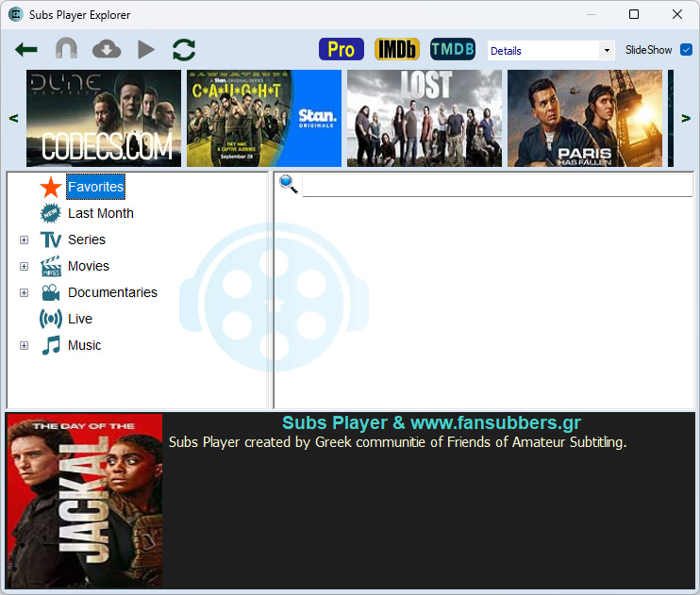Click the Movies clapperboard icon
Screen dimensions: 700x595
coord(50,266)
